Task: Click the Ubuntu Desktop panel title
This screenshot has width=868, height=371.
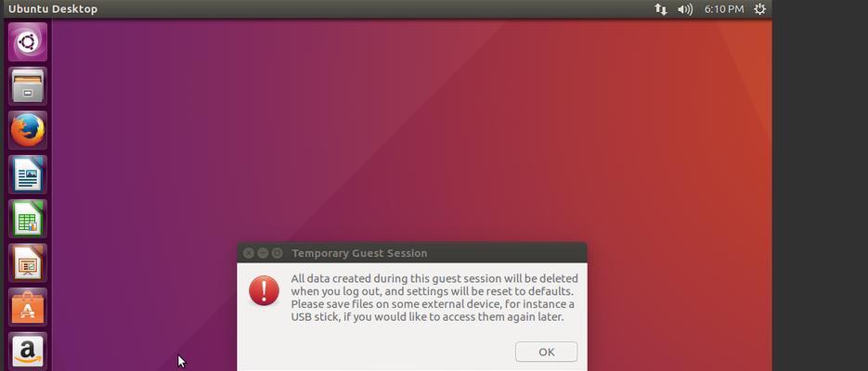Action: 53,9
